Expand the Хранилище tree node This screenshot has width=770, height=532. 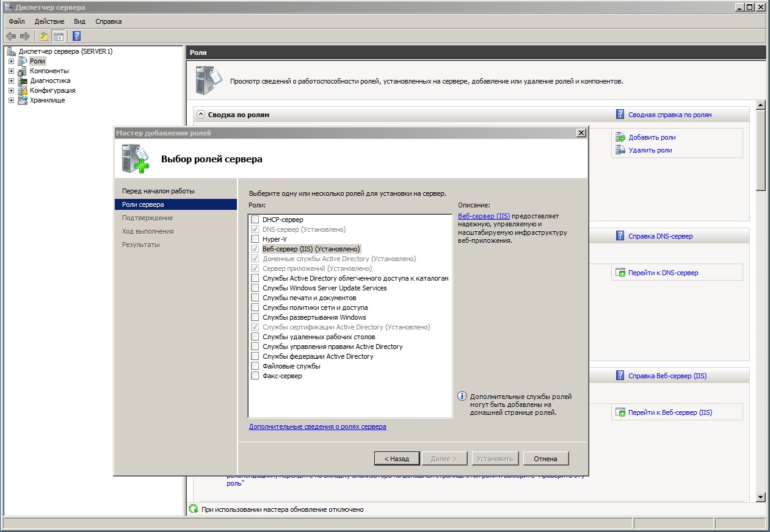tap(11, 100)
